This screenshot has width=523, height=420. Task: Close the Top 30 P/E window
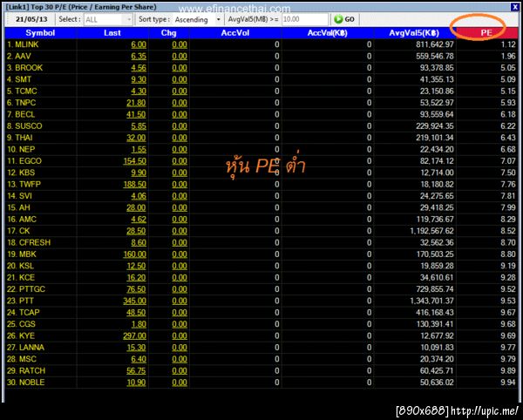pos(515,7)
